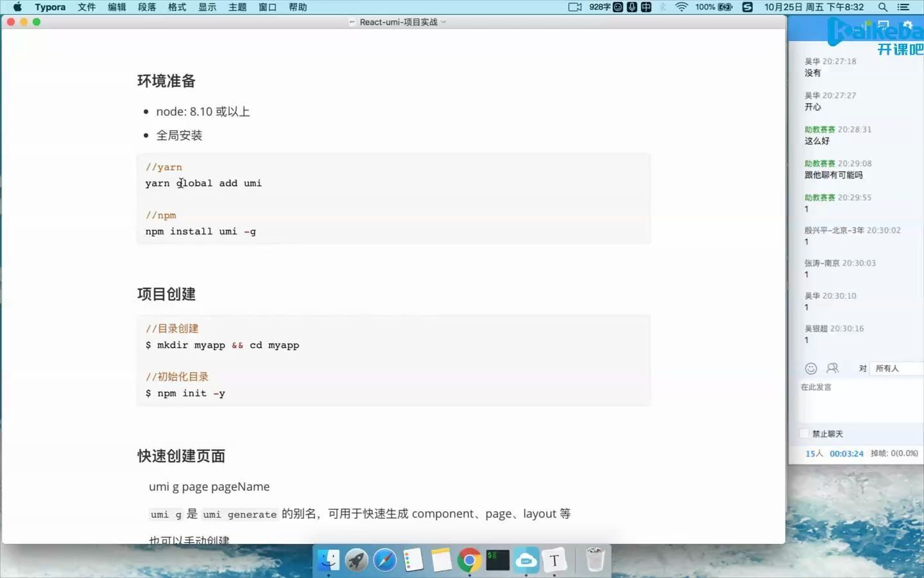
Task: Click the date and time in menu bar
Action: click(x=814, y=7)
